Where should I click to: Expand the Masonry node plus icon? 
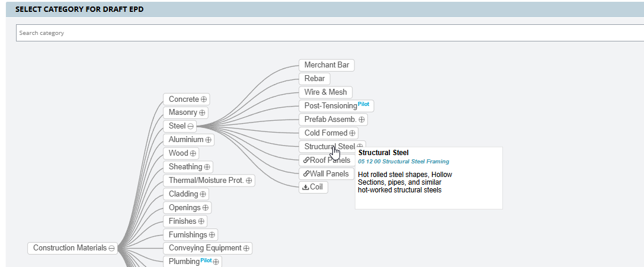[203, 112]
